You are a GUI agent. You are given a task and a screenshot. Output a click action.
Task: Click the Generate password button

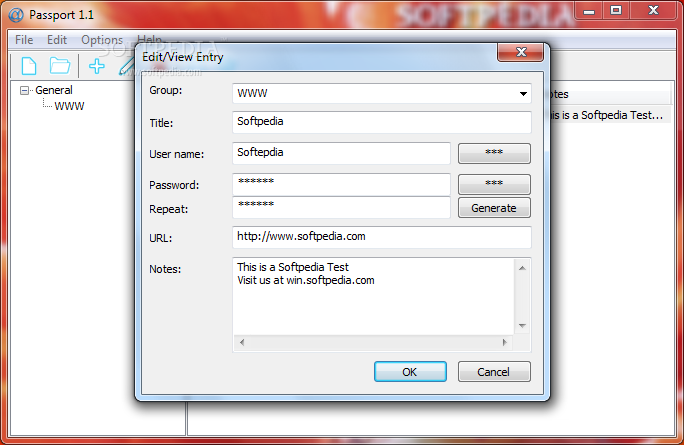click(494, 208)
